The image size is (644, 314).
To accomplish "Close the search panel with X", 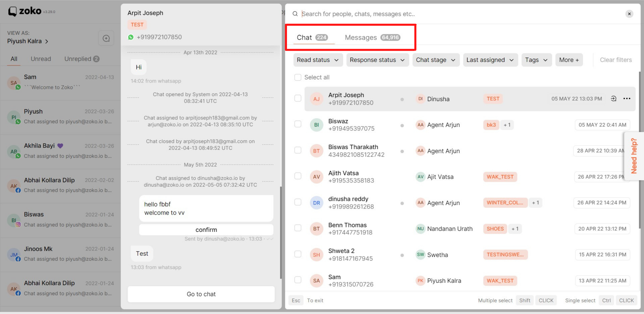I will pos(629,14).
